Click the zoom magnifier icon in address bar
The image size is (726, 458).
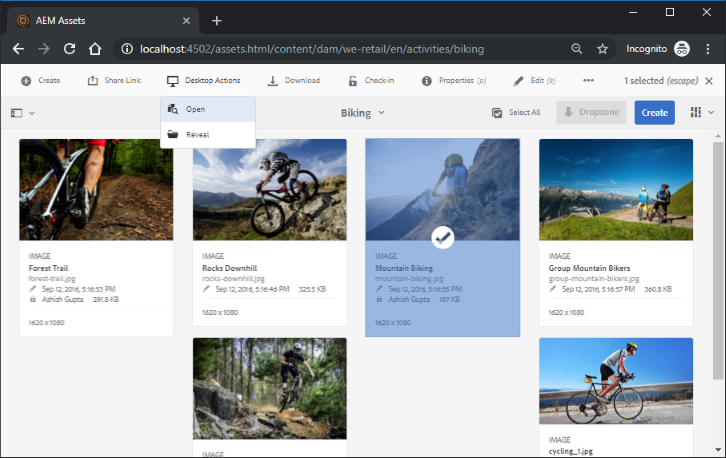click(576, 49)
